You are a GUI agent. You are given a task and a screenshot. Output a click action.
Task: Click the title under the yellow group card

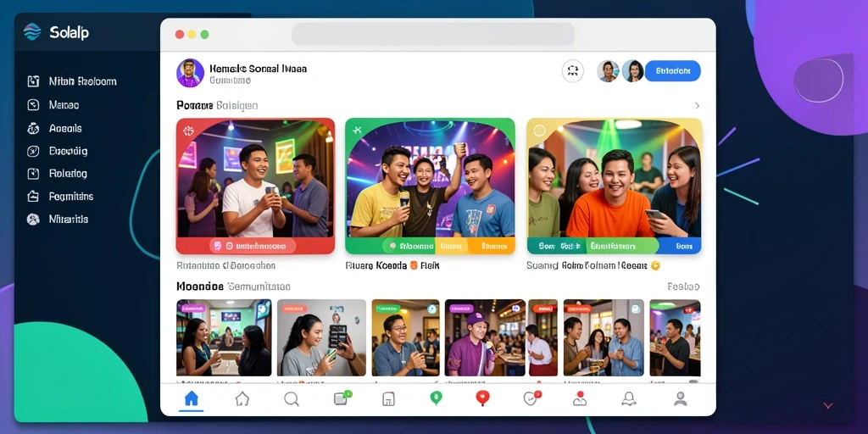pos(593,265)
